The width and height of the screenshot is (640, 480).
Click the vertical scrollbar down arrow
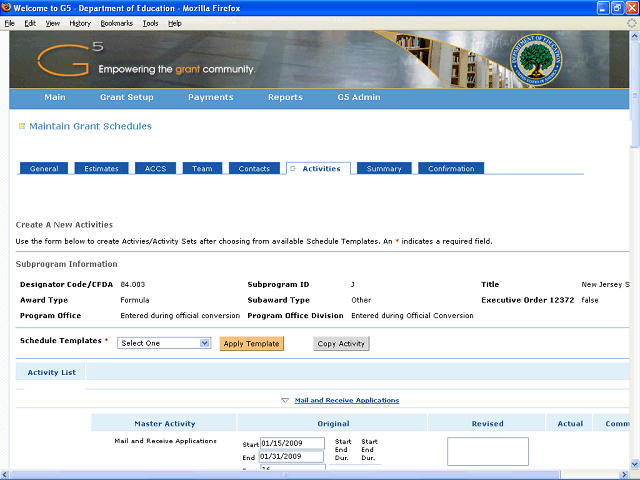635,464
